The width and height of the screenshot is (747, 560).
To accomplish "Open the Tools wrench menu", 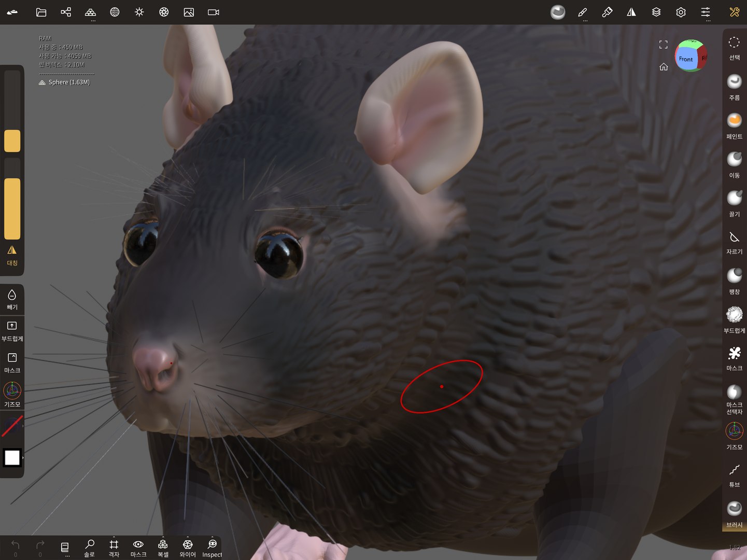I will [735, 12].
